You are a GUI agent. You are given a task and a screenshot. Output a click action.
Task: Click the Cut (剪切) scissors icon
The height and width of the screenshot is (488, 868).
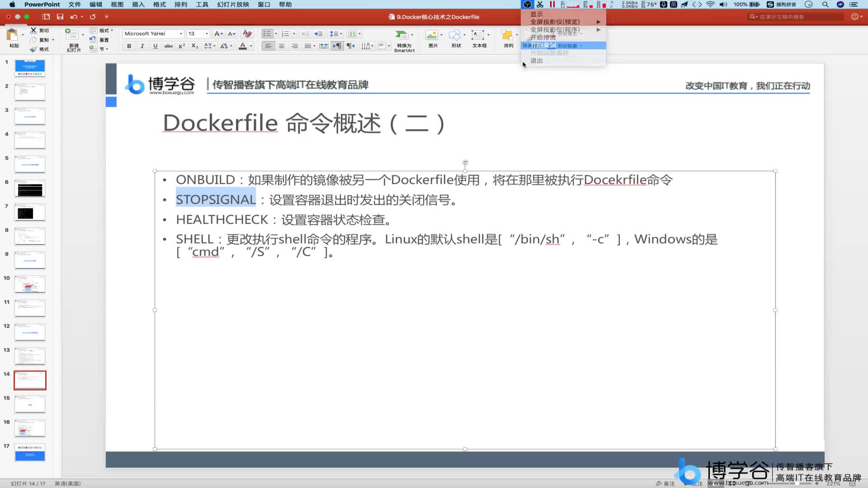[33, 30]
